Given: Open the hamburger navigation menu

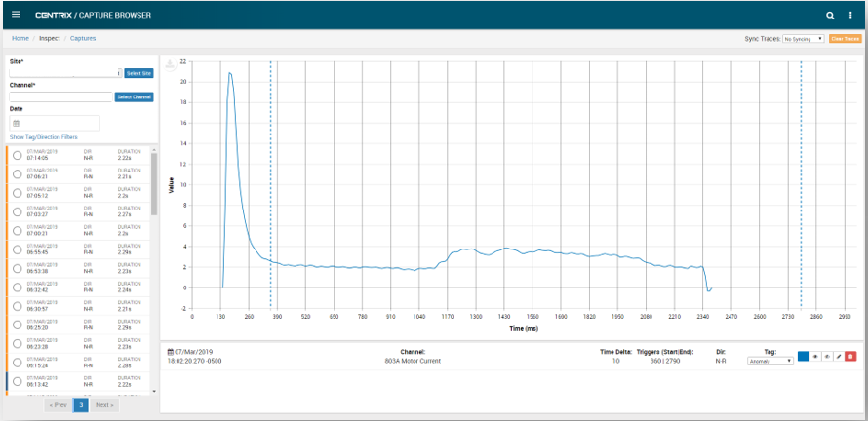Looking at the screenshot, I should tap(16, 15).
